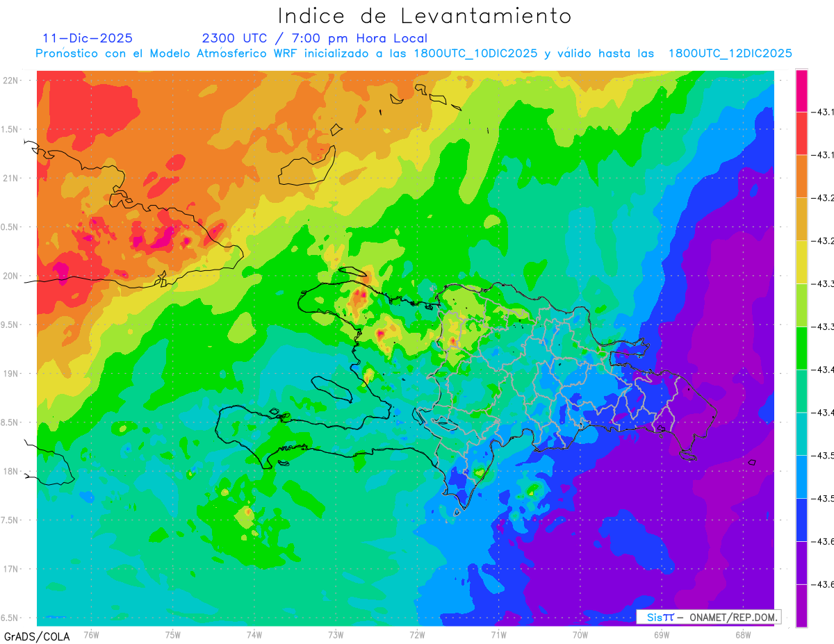
Task: Click the '72W' longitude label
Action: [417, 634]
